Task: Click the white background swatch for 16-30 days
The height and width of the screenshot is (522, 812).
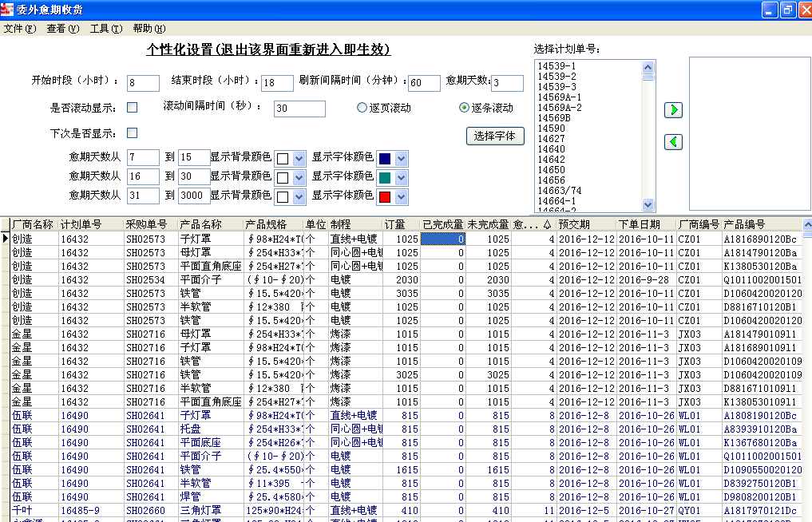Action: coord(283,178)
